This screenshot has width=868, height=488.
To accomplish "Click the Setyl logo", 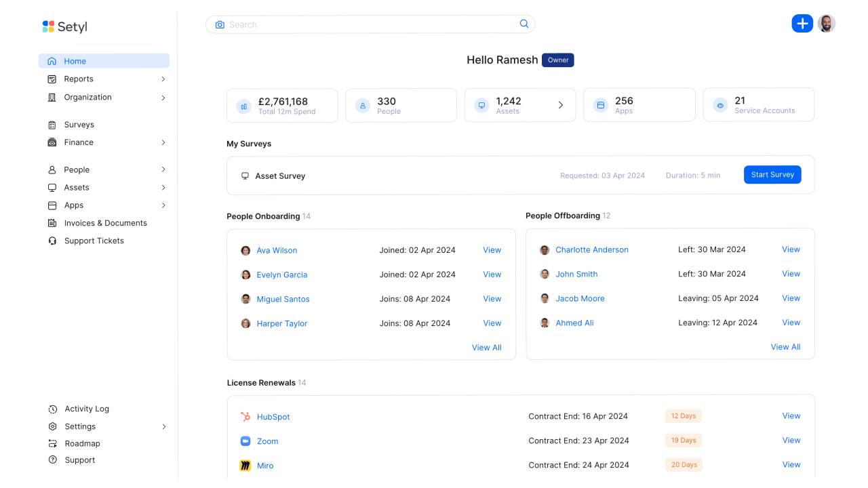I will coord(65,27).
